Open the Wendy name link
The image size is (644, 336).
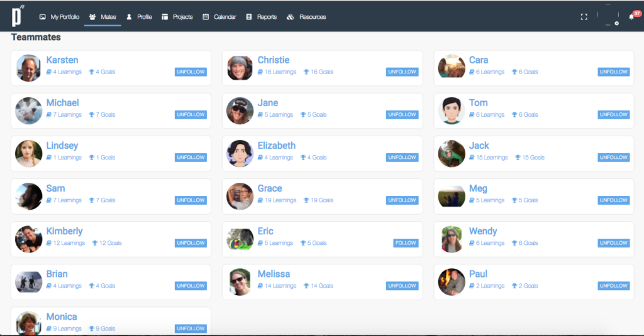click(483, 231)
